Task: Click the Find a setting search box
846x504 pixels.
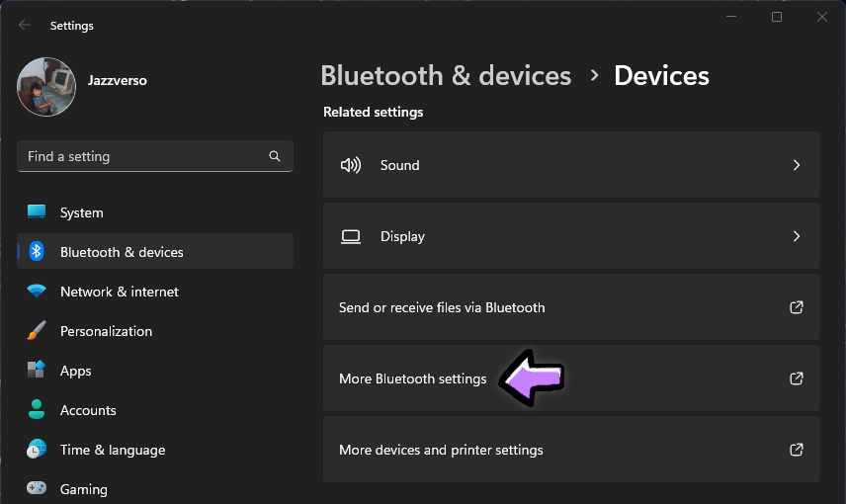Action: [143, 156]
